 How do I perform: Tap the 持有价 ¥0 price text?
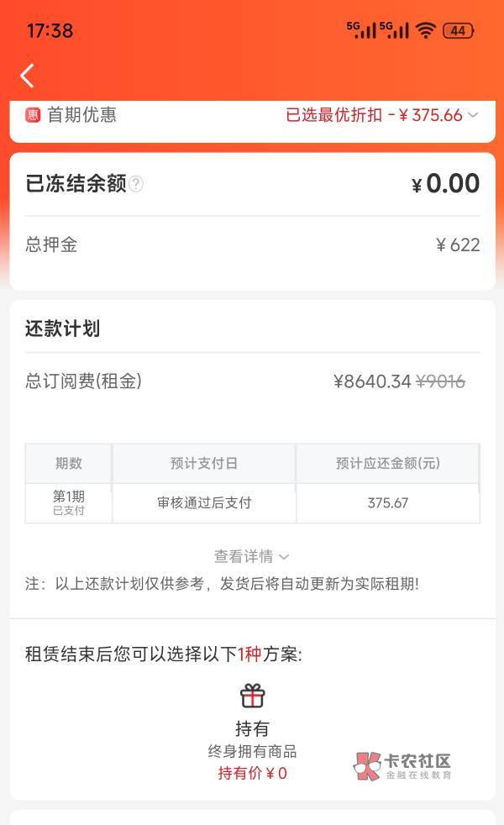click(x=252, y=773)
